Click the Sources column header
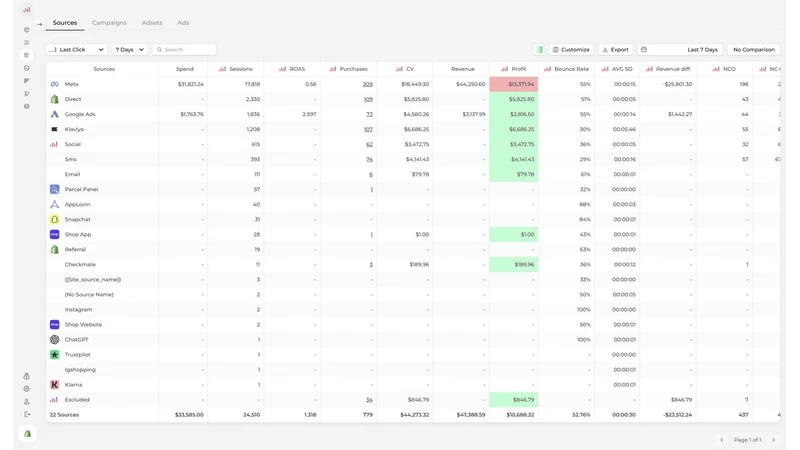The height and width of the screenshot is (450, 800). click(104, 69)
